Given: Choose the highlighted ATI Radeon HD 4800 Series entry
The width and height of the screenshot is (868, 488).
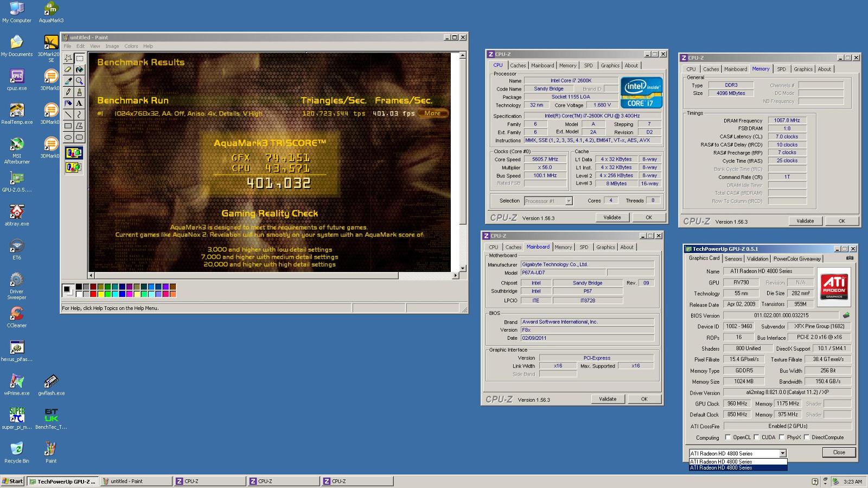Looking at the screenshot, I should (738, 467).
